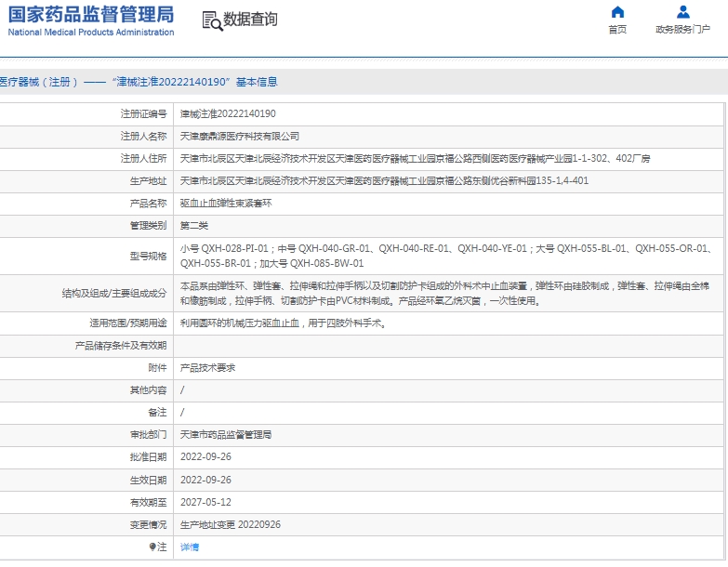Click the 变更情况 row label
This screenshot has height=567, width=728.
(148, 525)
